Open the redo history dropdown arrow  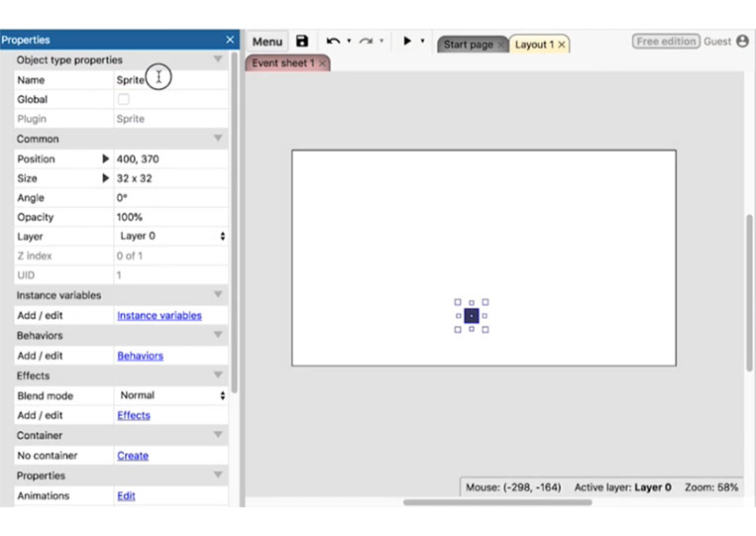[381, 41]
